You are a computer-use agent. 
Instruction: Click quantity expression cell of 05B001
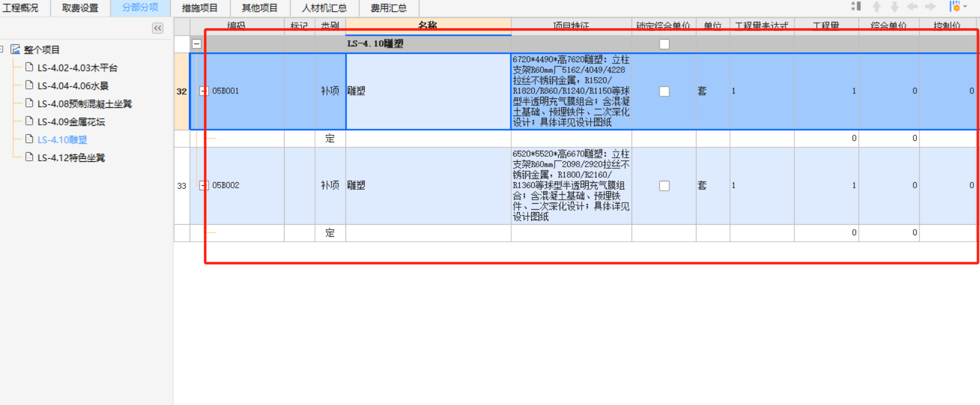click(x=762, y=91)
